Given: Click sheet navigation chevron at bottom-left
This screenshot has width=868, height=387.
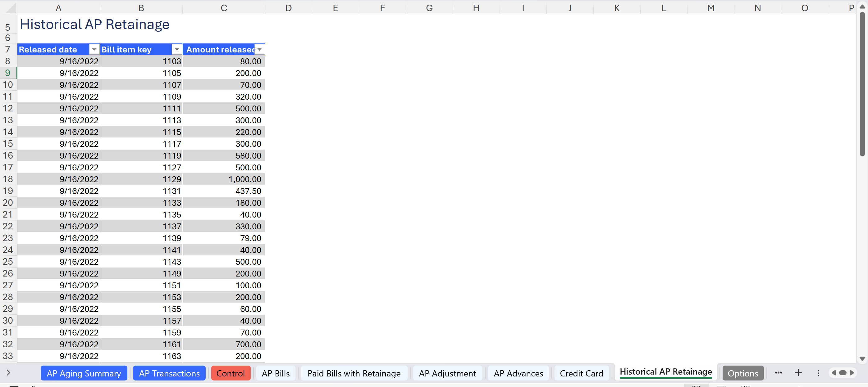Looking at the screenshot, I should pos(8,372).
